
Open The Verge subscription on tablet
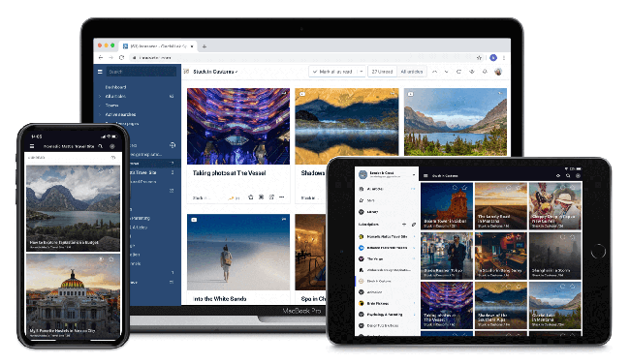(x=387, y=259)
